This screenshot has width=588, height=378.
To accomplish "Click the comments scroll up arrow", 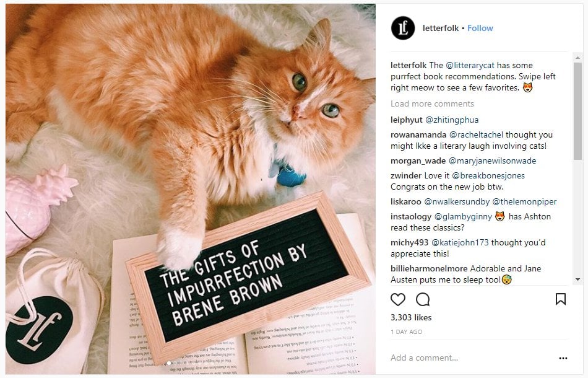I will pos(577,58).
